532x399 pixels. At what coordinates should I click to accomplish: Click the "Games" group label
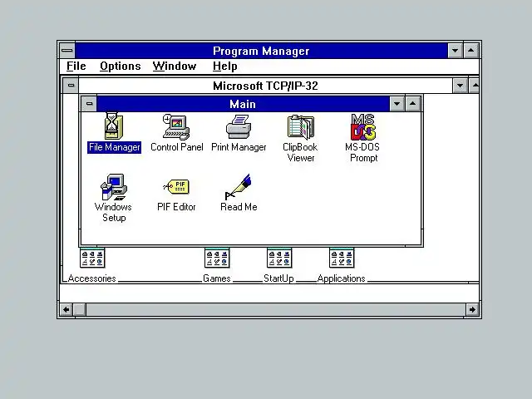pyautogui.click(x=217, y=278)
